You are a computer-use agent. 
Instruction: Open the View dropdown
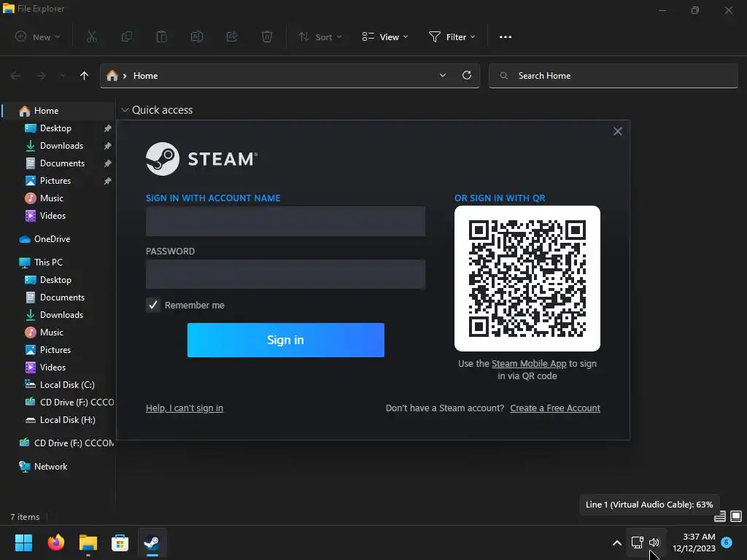tap(385, 36)
